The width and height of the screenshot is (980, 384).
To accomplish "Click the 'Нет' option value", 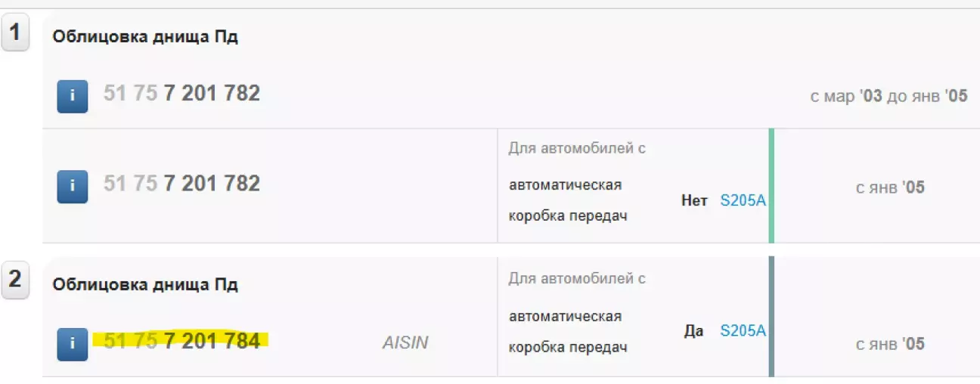I will pyautogui.click(x=694, y=201).
